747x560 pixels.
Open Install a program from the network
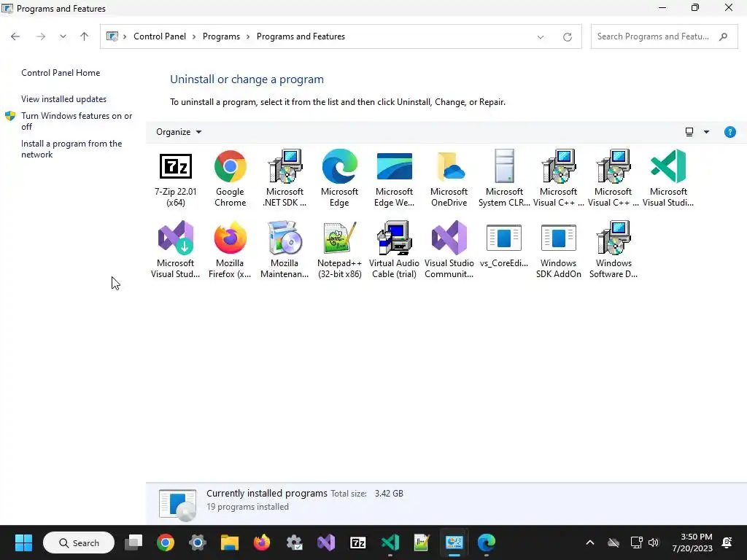[x=71, y=149]
